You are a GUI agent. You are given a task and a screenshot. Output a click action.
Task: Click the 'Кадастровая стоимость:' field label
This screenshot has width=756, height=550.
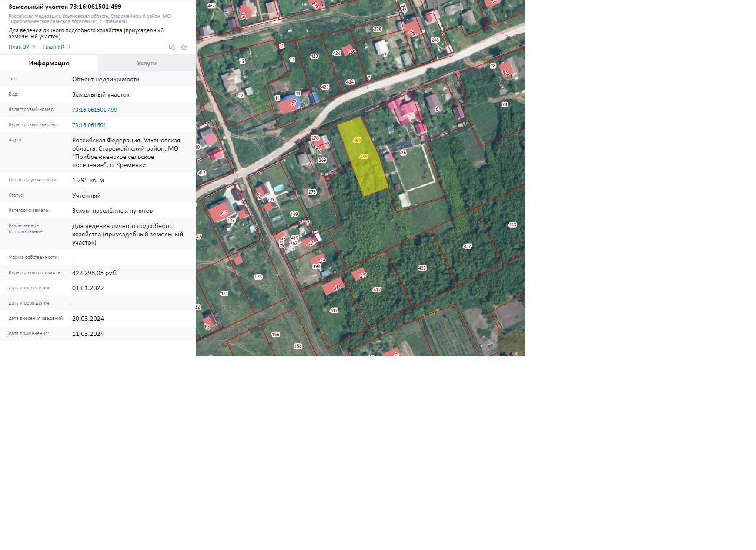[35, 273]
